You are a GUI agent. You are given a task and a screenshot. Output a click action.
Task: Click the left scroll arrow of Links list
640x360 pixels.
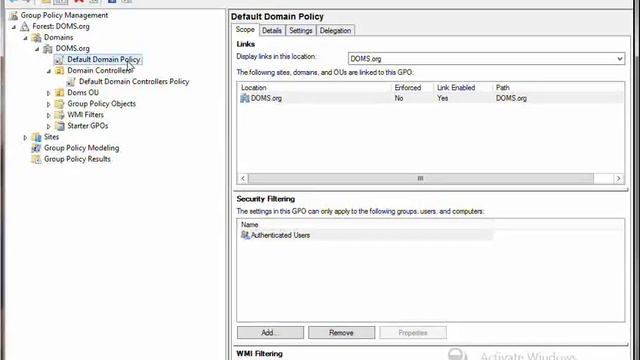click(x=243, y=178)
